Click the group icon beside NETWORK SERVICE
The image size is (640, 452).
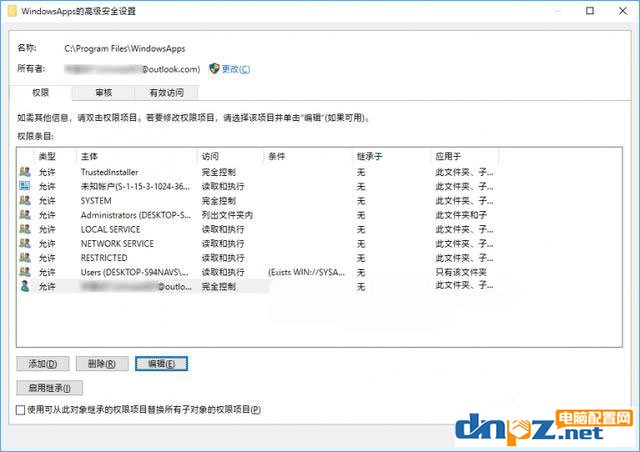click(25, 243)
